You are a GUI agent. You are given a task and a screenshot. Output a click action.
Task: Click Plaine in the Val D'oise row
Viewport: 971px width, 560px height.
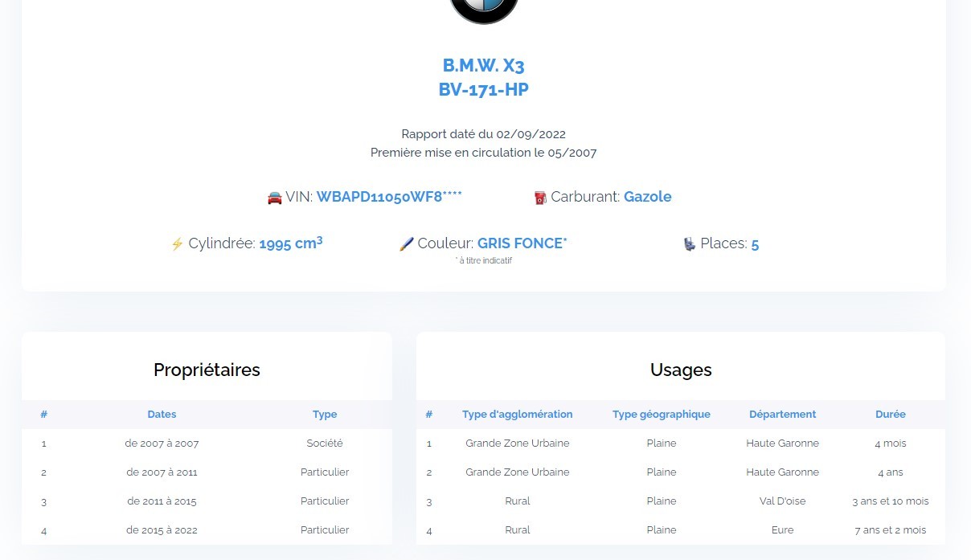(x=662, y=501)
